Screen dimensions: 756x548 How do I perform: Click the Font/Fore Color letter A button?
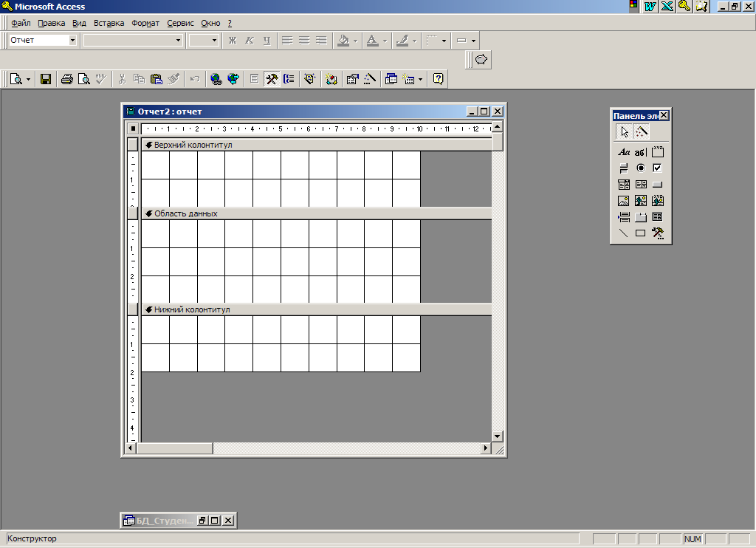click(x=373, y=41)
